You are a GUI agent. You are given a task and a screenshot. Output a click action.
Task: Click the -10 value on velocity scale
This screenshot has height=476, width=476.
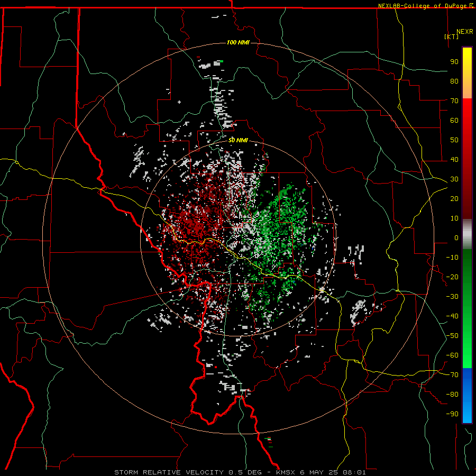point(452,258)
